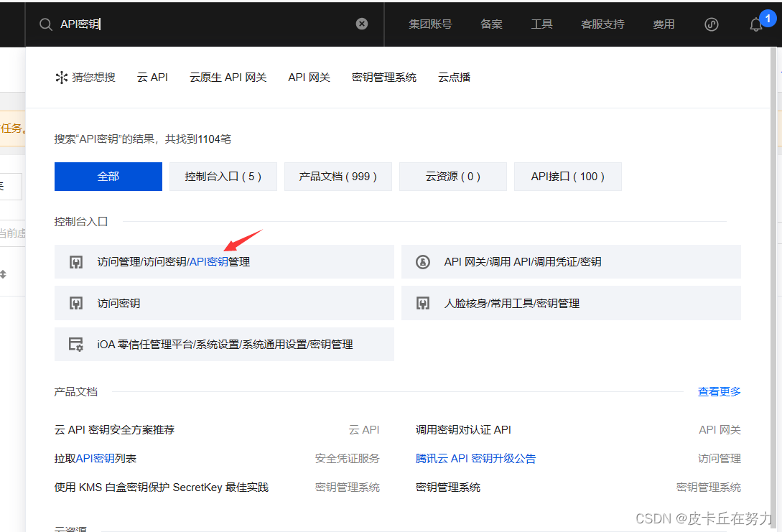
Task: Clear the search text with X icon
Action: [x=362, y=24]
